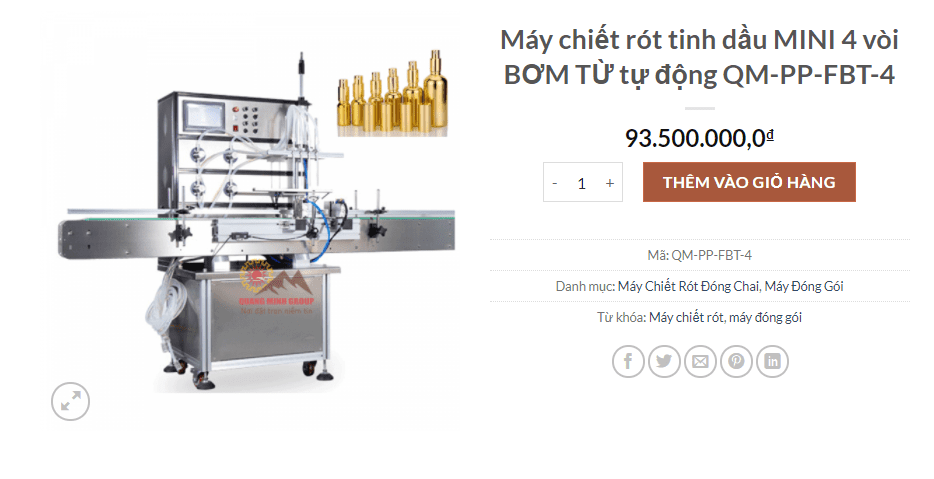934x479 pixels.
Task: Open Máy Chiết Rót Đóng Chai category
Action: point(688,287)
